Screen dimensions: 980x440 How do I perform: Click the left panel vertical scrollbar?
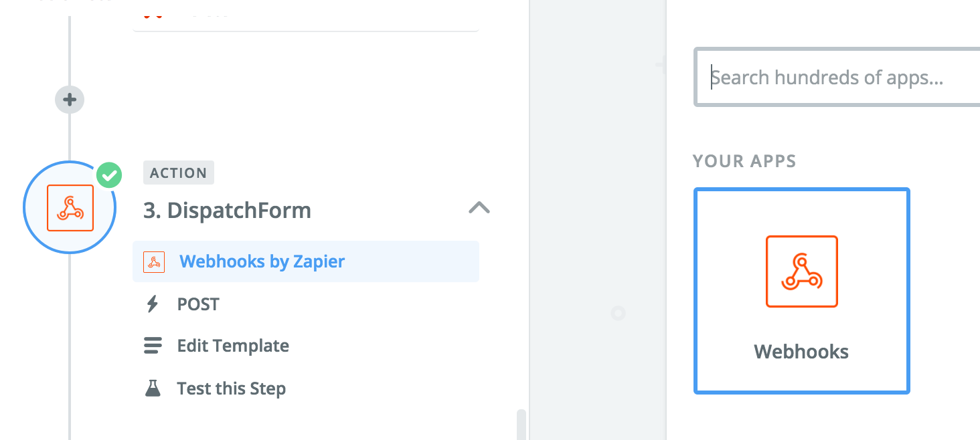click(521, 423)
